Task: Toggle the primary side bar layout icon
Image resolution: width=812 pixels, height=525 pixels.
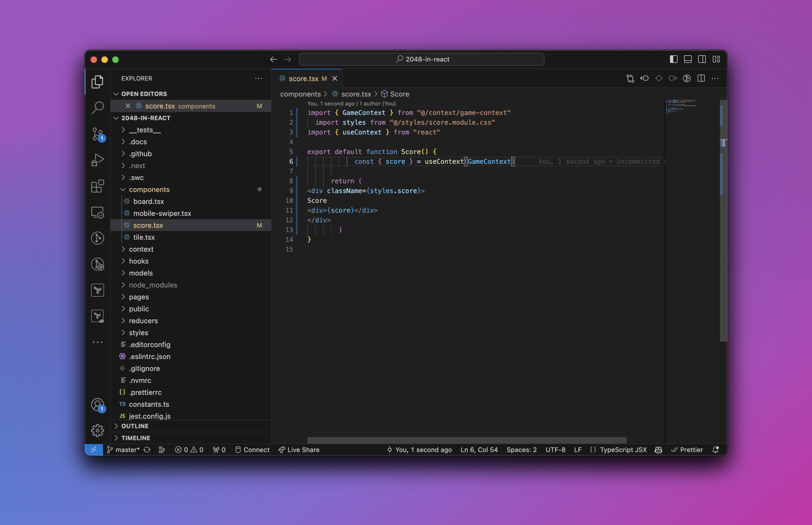Action: tap(674, 59)
